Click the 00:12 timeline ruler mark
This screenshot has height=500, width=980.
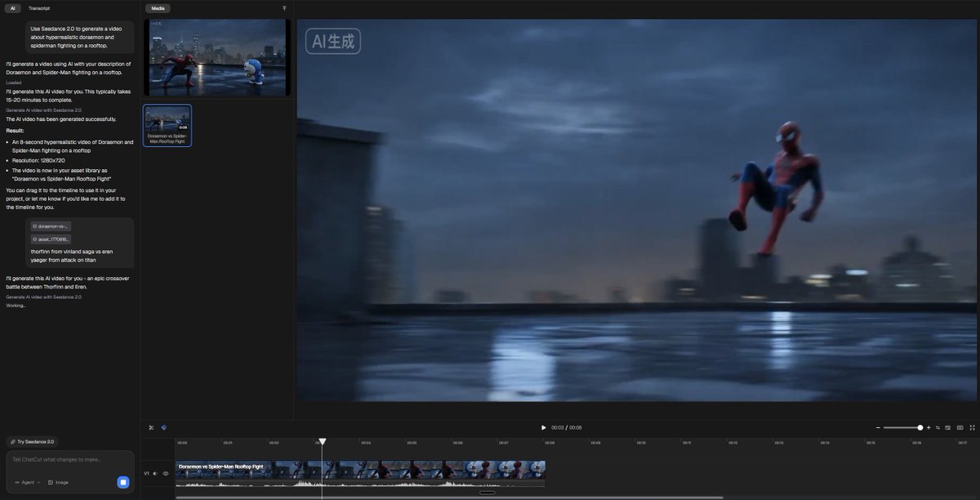click(733, 443)
